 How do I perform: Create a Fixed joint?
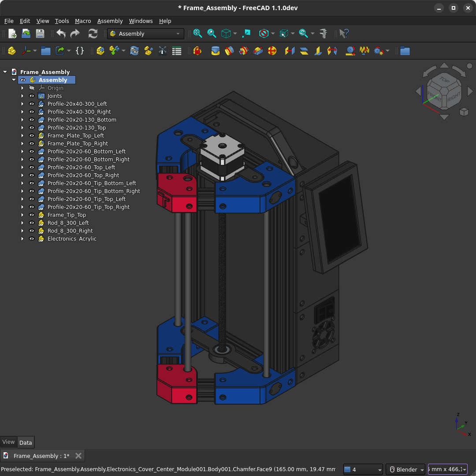point(216,51)
